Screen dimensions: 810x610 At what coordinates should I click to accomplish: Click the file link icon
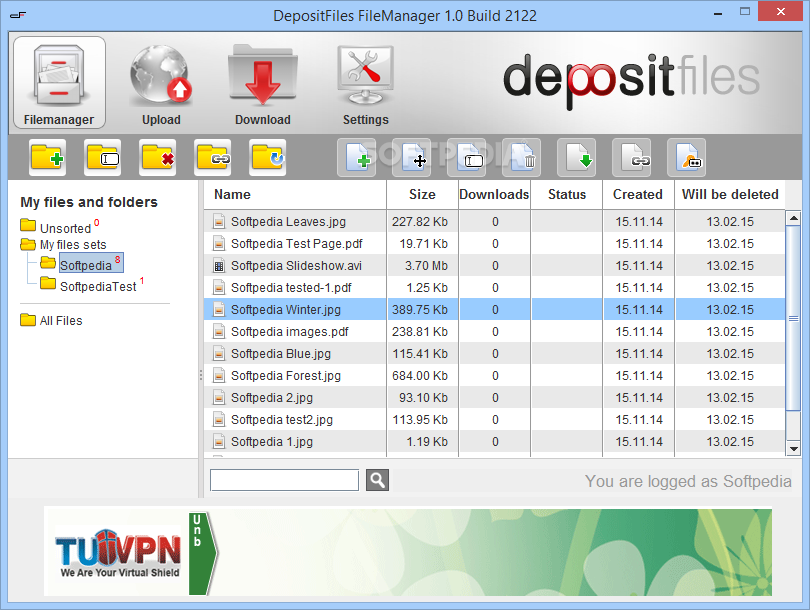click(632, 158)
